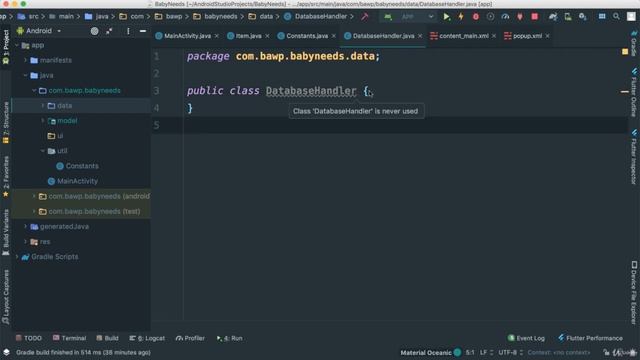Open Flutter Performance tool window

pos(590,338)
